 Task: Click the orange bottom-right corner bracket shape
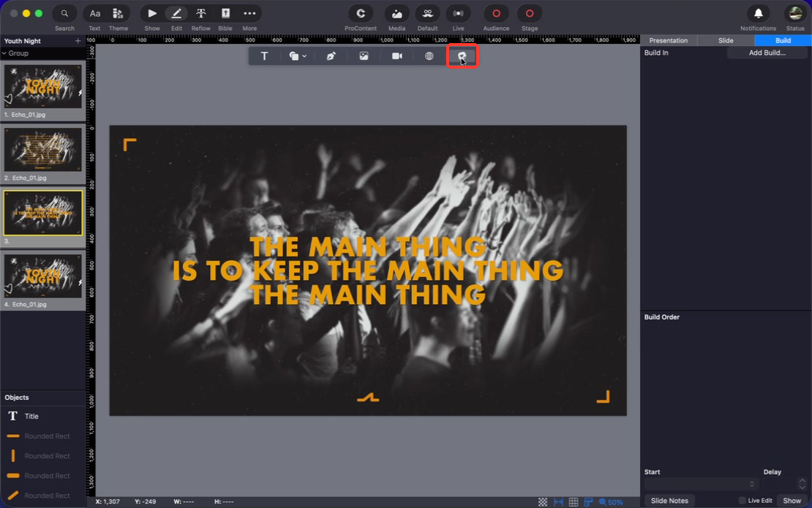tap(603, 397)
